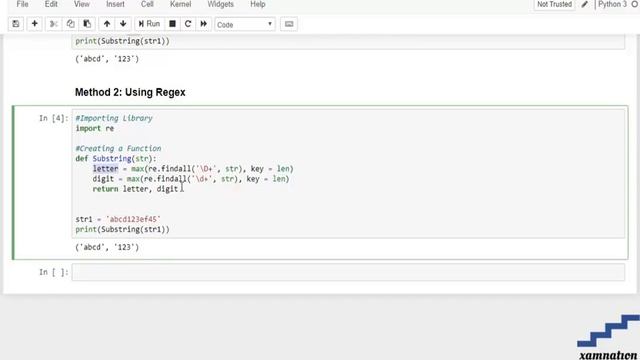Interrupt the kernel with the stop icon

tap(172, 24)
